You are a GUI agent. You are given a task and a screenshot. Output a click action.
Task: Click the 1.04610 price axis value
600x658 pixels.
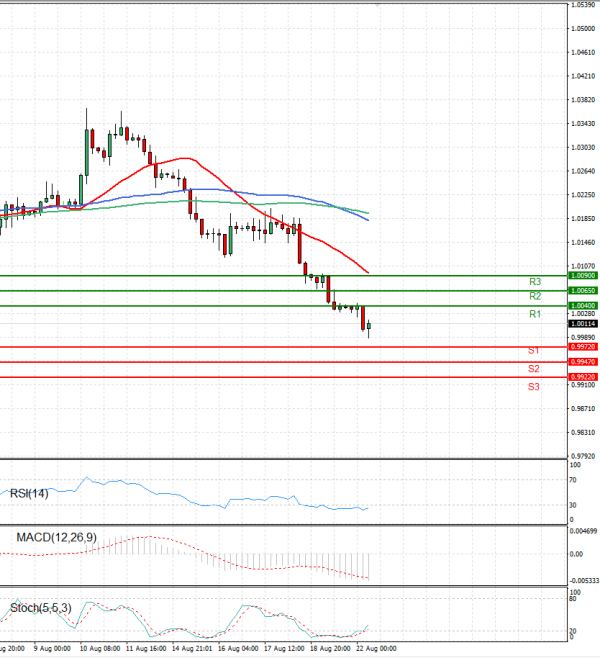tap(583, 52)
